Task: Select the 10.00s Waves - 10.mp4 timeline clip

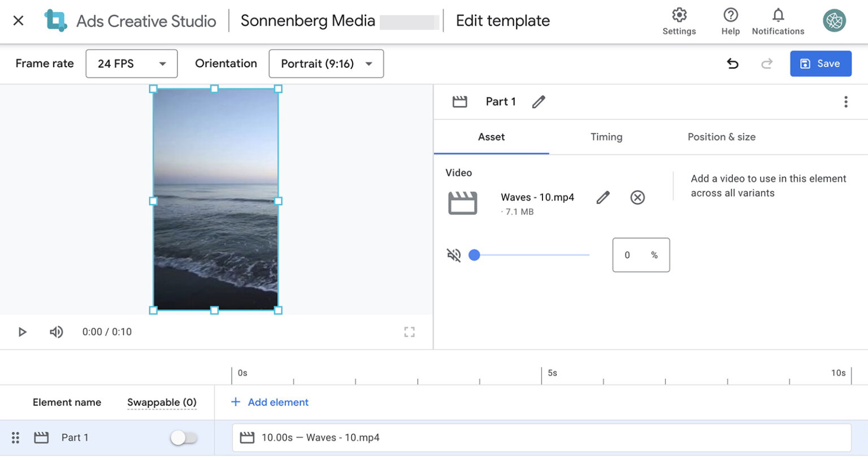Action: point(541,437)
